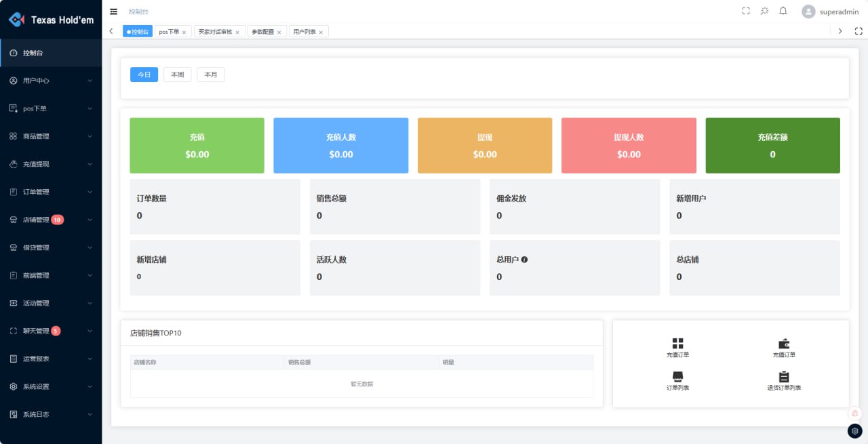
Task: Open the wallet icon shortcut
Action: (784, 344)
